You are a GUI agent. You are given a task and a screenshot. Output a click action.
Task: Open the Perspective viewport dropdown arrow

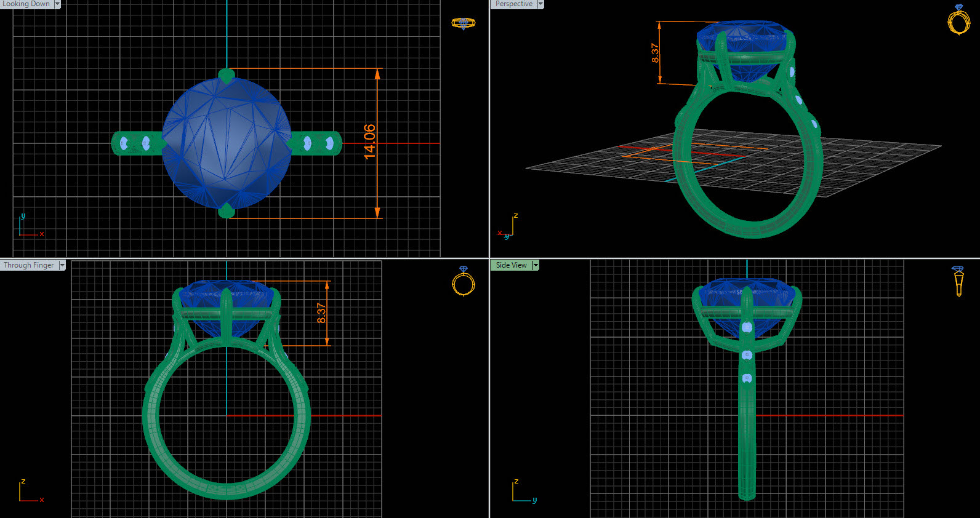[540, 4]
